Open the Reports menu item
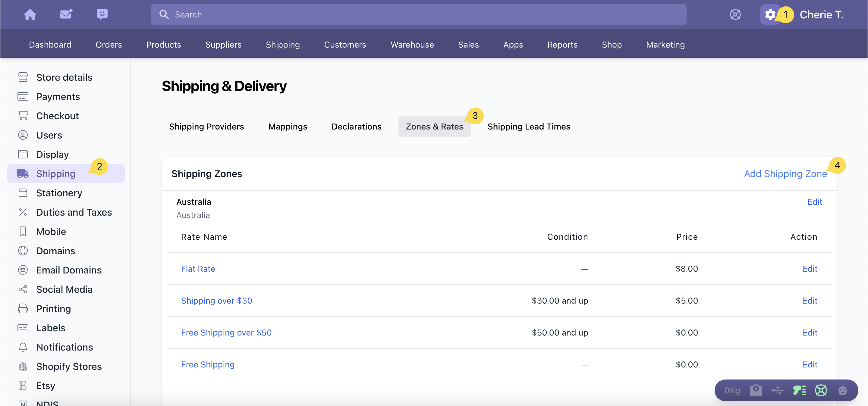This screenshot has height=406, width=868. (562, 45)
